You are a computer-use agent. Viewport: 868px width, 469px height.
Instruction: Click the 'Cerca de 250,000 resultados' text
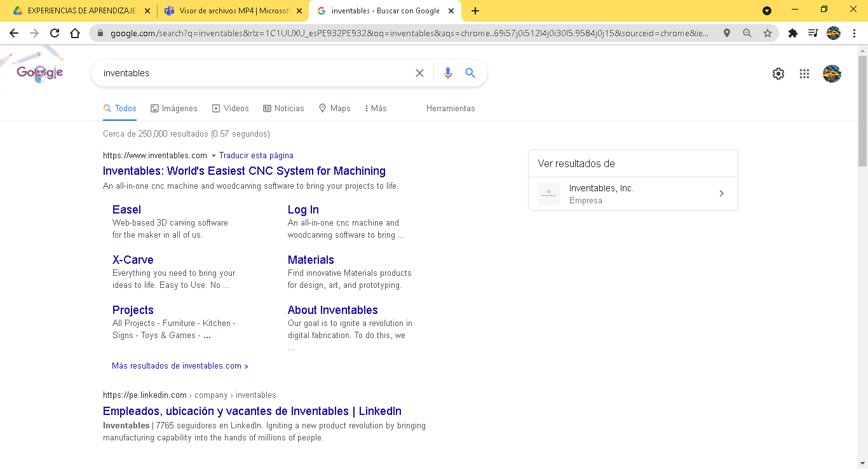[x=186, y=134]
